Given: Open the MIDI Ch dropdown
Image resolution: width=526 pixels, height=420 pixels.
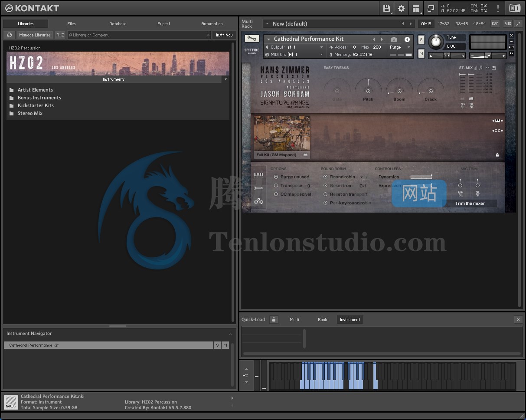Looking at the screenshot, I should (294, 55).
